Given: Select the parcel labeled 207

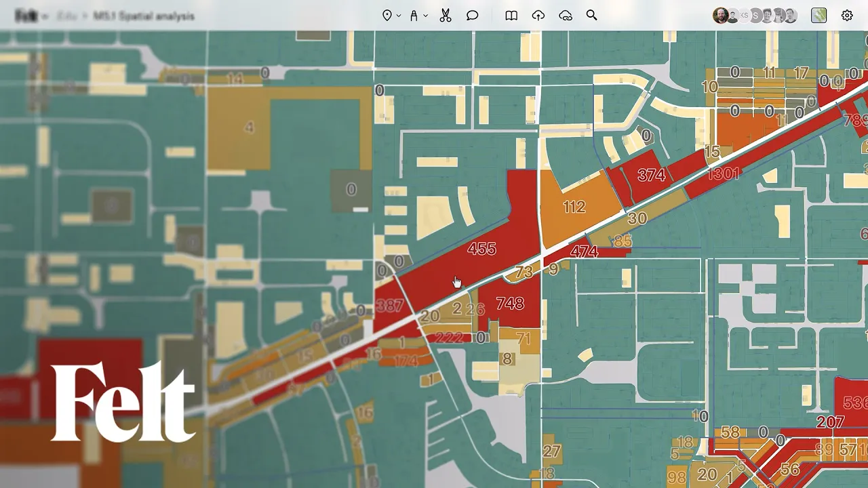Looking at the screenshot, I should (x=830, y=422).
